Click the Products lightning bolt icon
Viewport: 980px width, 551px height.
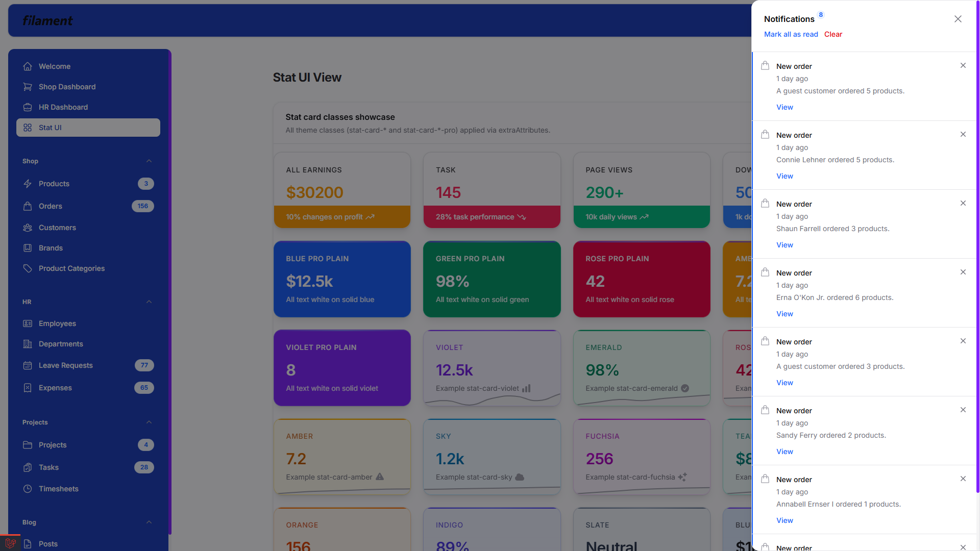coord(28,184)
